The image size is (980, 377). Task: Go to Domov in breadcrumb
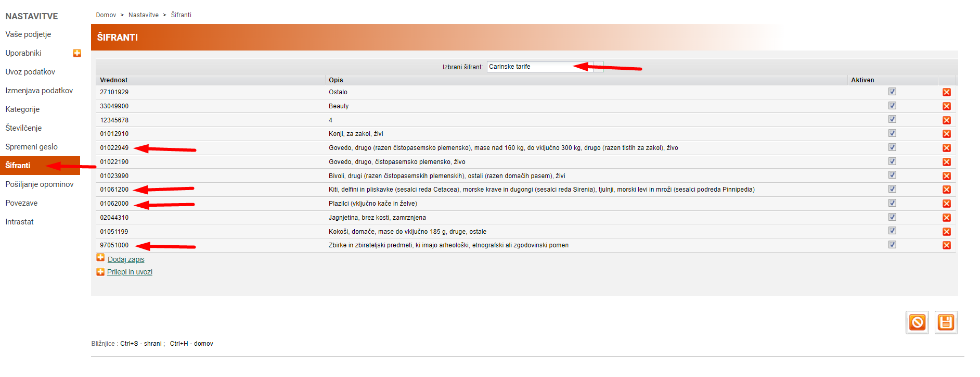(106, 15)
